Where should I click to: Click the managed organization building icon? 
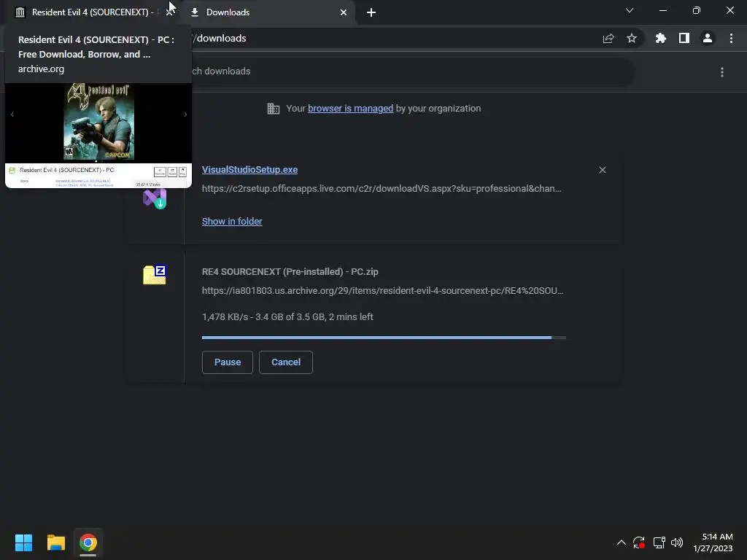pos(274,109)
